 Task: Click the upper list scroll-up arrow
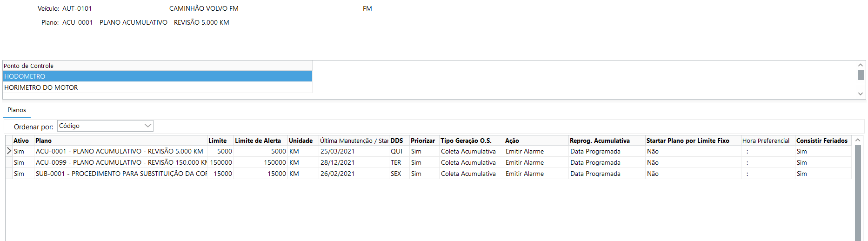861,65
